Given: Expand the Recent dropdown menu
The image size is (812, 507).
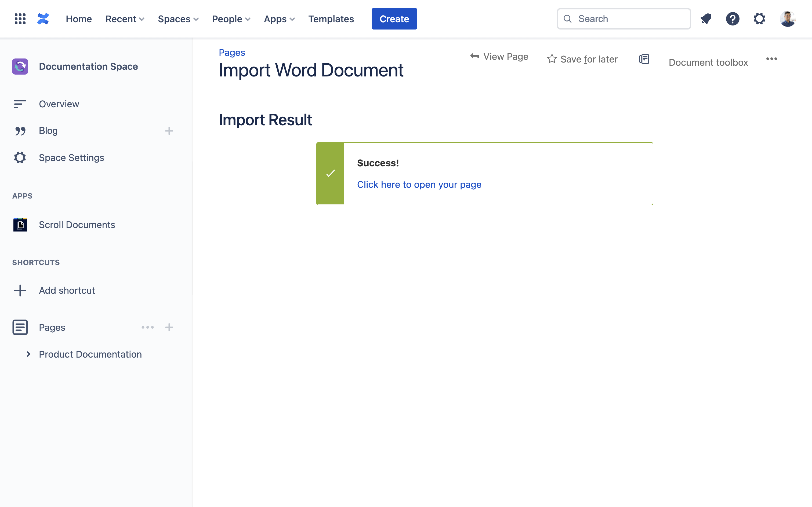Looking at the screenshot, I should pos(125,19).
